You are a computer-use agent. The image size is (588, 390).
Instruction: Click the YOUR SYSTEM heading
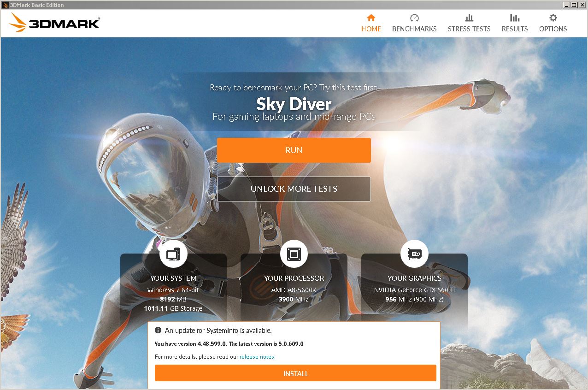pyautogui.click(x=173, y=278)
